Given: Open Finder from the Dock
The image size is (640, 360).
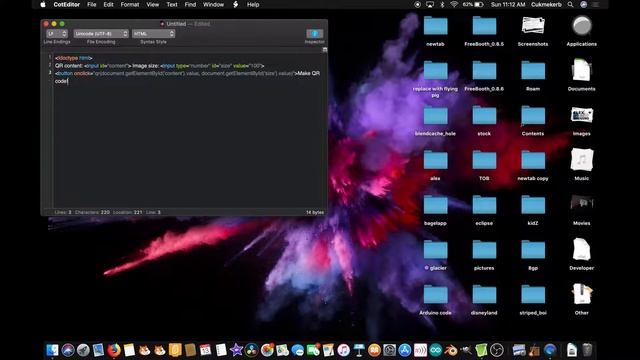Looking at the screenshot, I should click(52, 350).
